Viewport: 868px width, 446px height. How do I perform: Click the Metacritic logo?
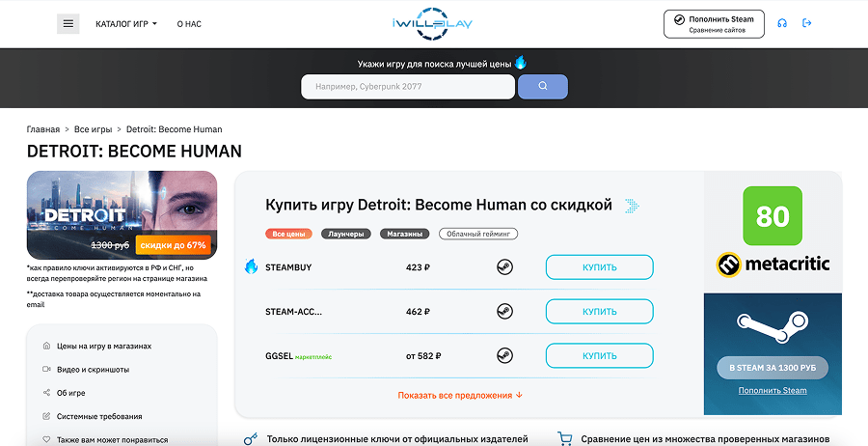pos(773,265)
